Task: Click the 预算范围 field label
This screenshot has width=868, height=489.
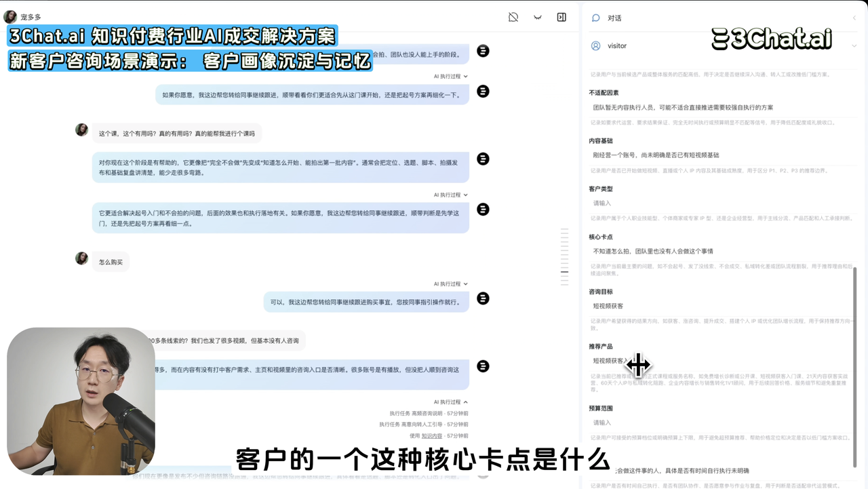Action: [601, 408]
